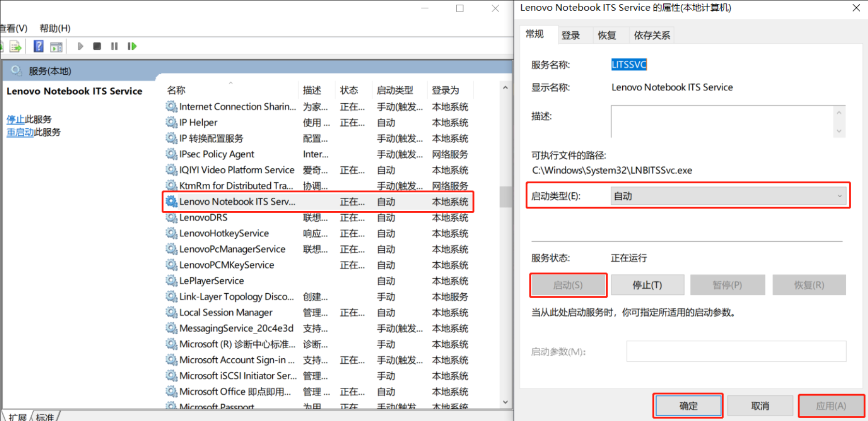Click gear icon beside Microsoft iSCSI Initiator Service
Image resolution: width=868 pixels, height=421 pixels.
pyautogui.click(x=171, y=376)
